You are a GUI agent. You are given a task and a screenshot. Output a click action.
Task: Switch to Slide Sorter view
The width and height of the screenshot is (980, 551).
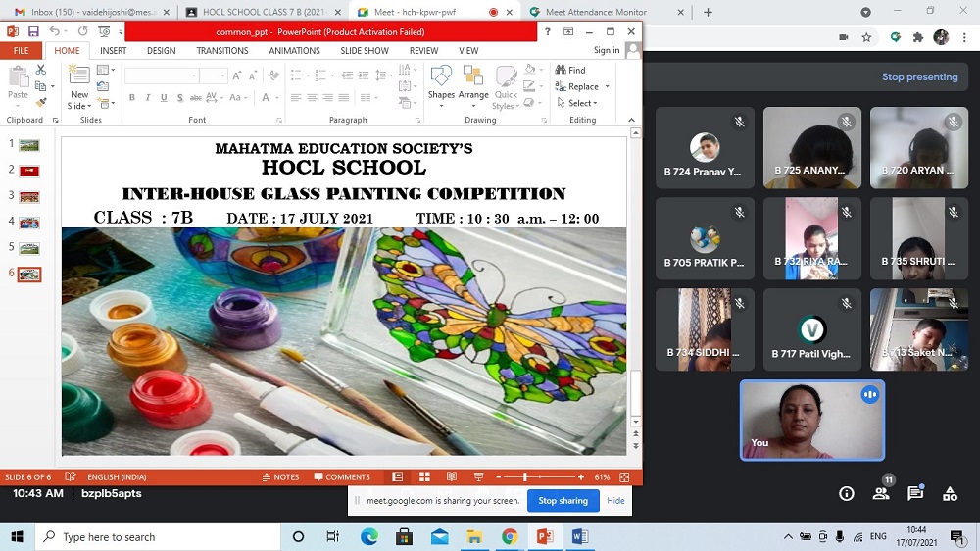[424, 477]
